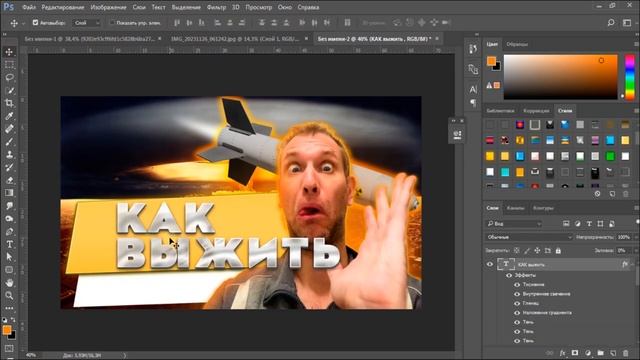The width and height of the screenshot is (640, 360).
Task: Open the workspace switcher icon
Action: click(x=627, y=23)
